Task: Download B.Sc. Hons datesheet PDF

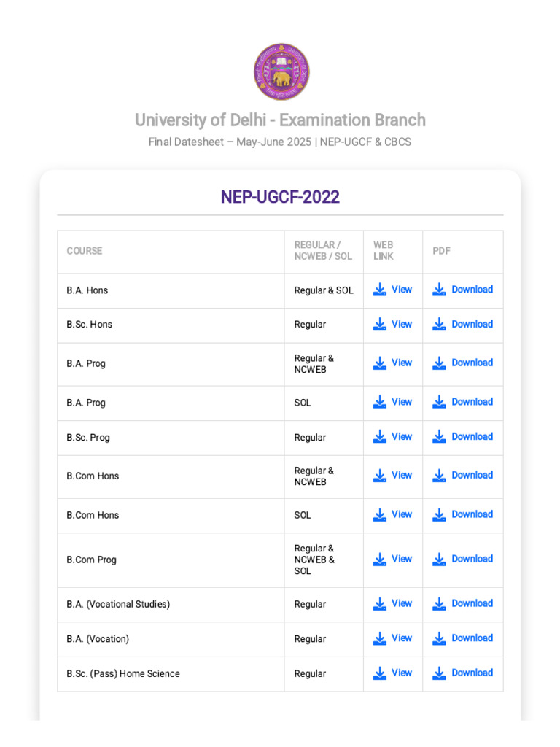Action: (x=472, y=325)
